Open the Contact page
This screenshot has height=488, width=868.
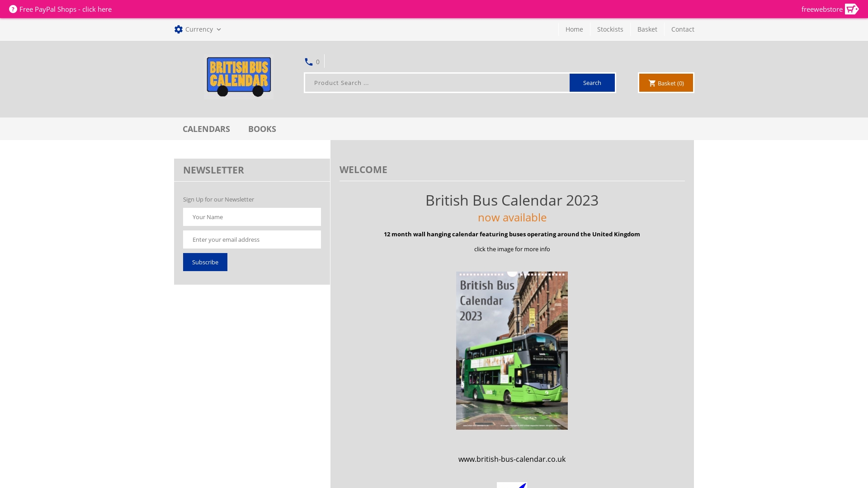click(683, 29)
